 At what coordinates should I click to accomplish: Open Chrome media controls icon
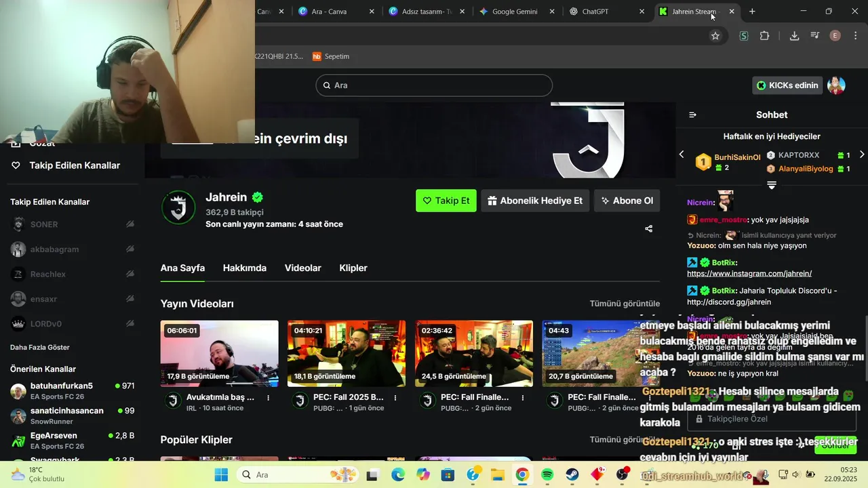tap(814, 36)
